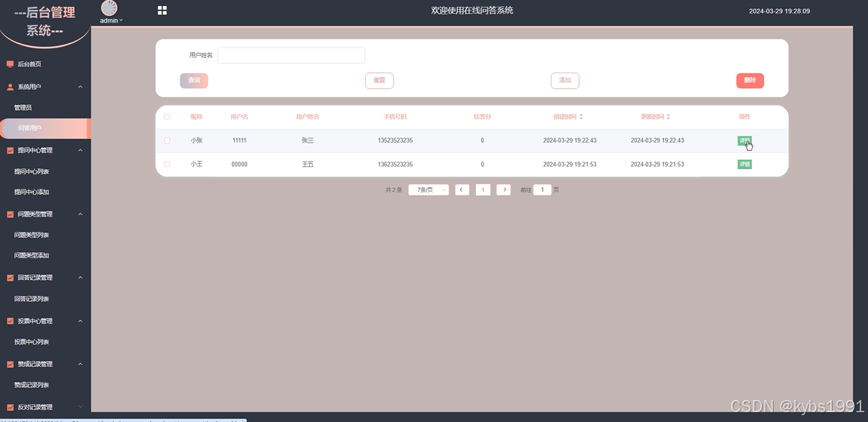Click the admin avatar icon
The image size is (868, 422).
(x=109, y=8)
